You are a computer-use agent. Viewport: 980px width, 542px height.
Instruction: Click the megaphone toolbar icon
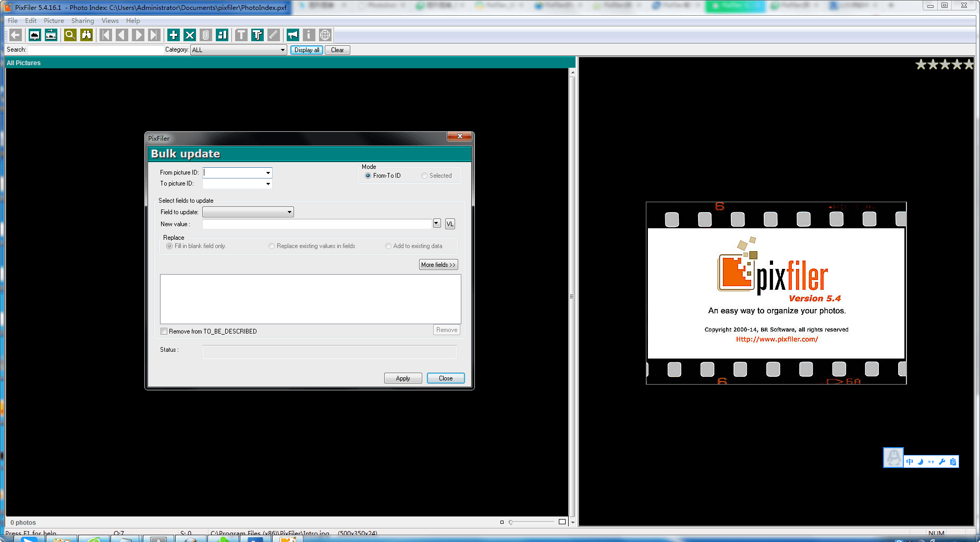(292, 35)
